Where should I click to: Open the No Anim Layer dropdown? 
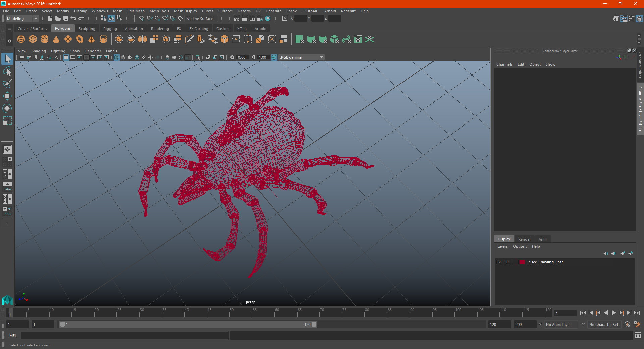pyautogui.click(x=561, y=325)
